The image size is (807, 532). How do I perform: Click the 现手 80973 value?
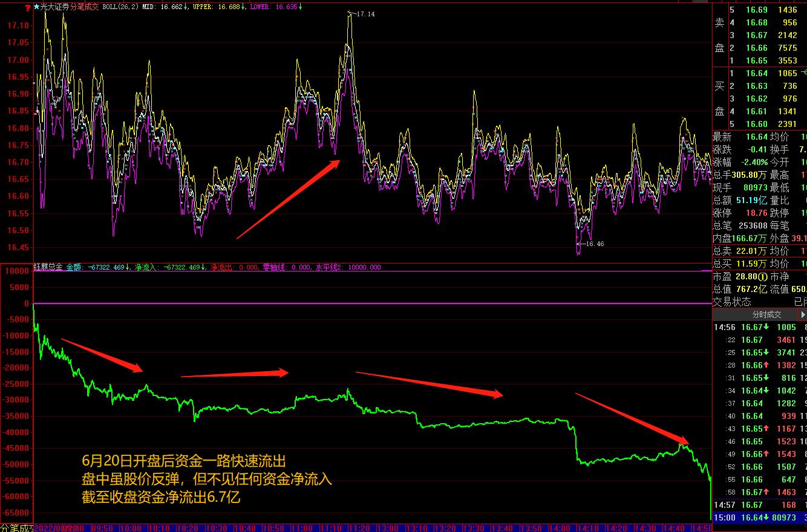point(755,187)
